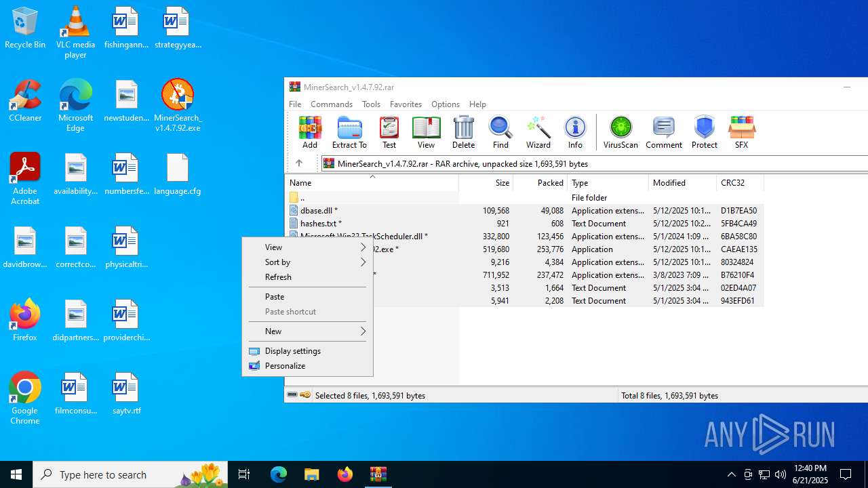Image resolution: width=868 pixels, height=488 pixels.
Task: Sort by the Type column header
Action: [x=608, y=183]
